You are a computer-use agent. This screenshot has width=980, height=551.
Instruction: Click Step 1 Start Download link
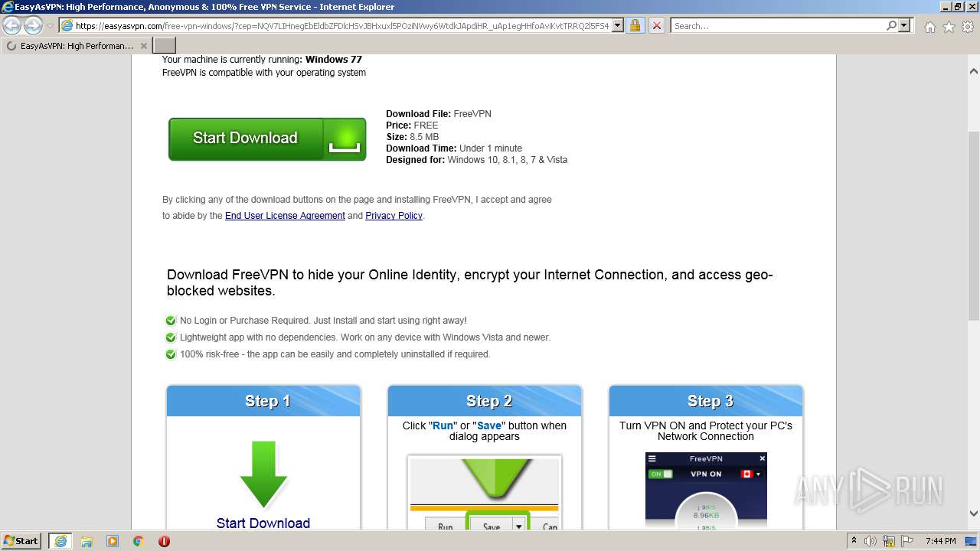coord(263,523)
